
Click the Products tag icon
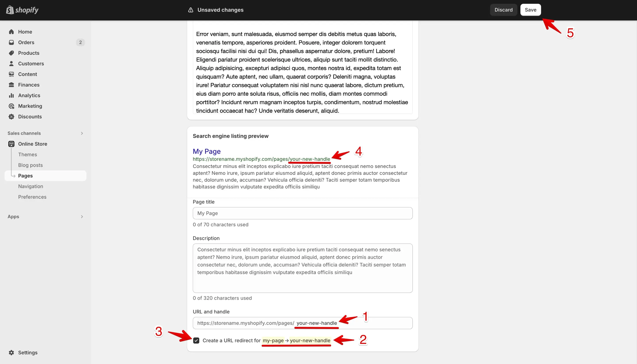coord(11,53)
